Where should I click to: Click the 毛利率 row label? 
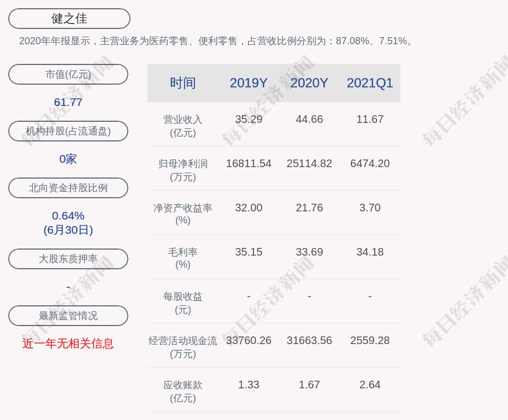tap(183, 258)
